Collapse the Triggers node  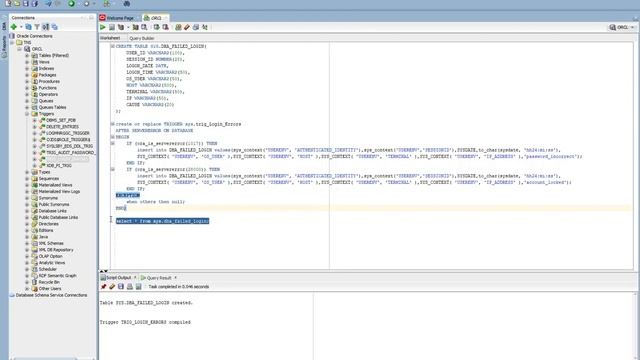27,114
